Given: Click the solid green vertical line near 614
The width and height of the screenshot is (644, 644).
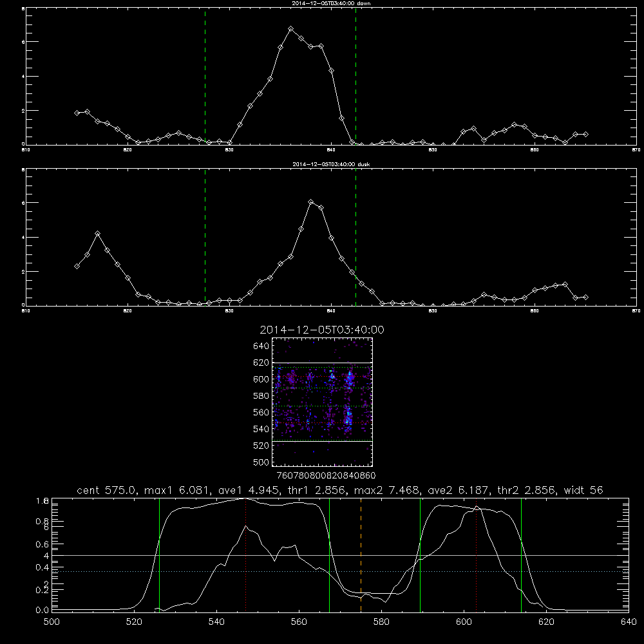Looking at the screenshot, I should [521, 555].
